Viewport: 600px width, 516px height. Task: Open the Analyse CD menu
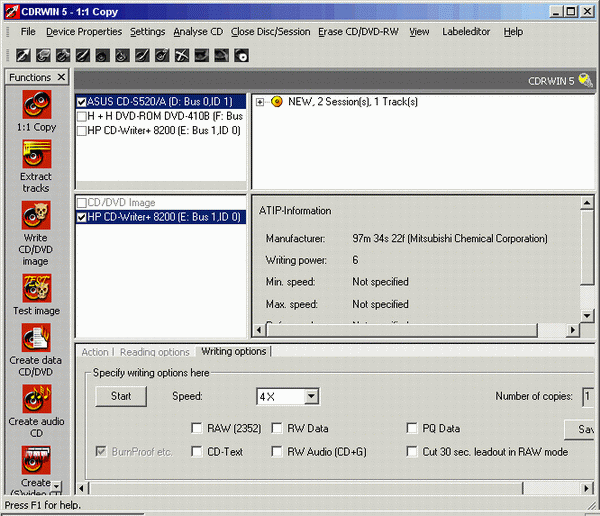click(x=198, y=32)
